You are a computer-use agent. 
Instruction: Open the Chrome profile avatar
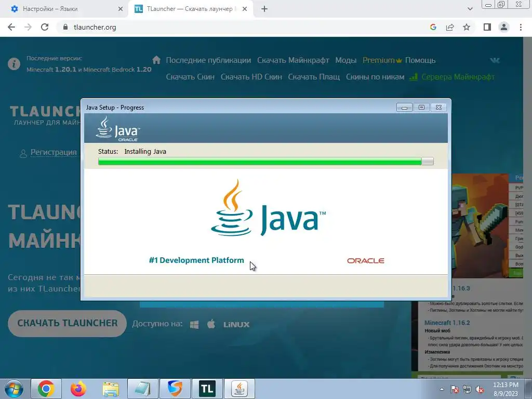(504, 27)
